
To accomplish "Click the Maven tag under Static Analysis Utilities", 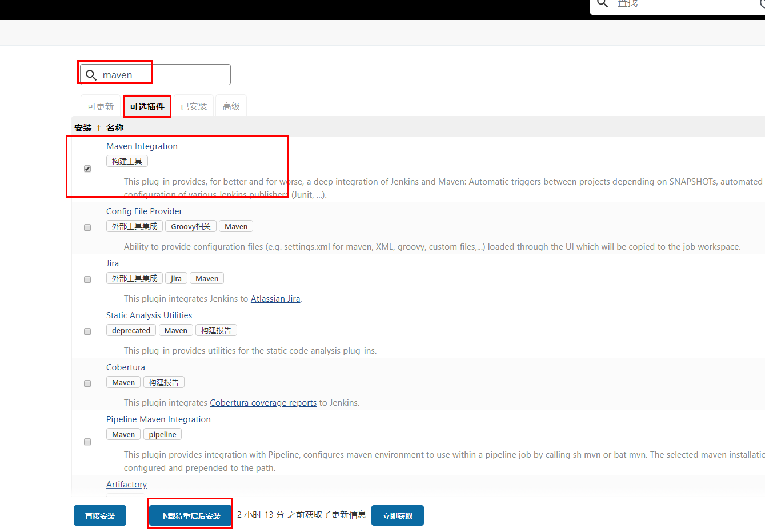I will [x=176, y=330].
